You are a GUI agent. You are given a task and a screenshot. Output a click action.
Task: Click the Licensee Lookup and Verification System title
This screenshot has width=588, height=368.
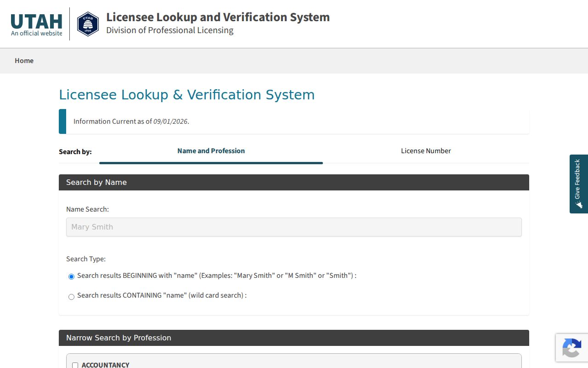tap(218, 17)
